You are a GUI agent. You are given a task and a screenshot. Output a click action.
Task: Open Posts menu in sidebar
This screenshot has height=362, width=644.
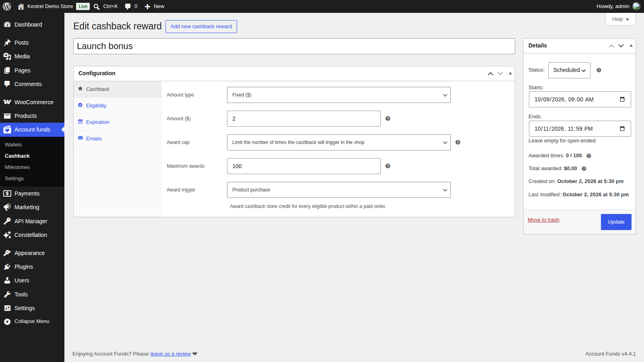click(x=32, y=43)
